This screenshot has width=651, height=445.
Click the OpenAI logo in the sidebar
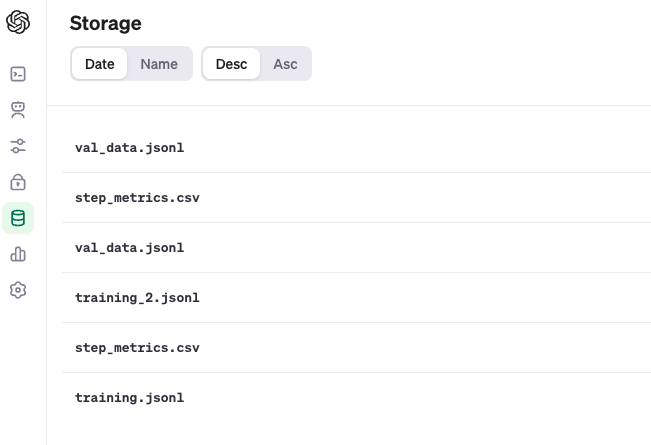[18, 22]
